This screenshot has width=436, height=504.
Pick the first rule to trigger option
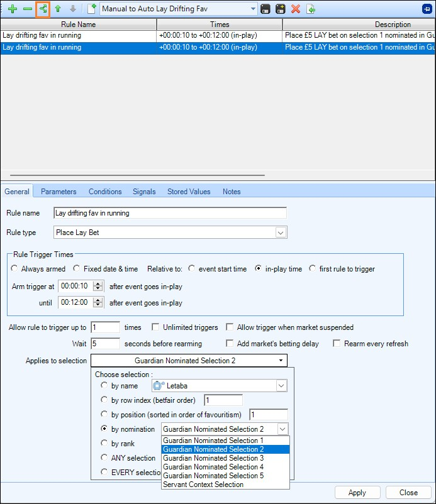coord(313,268)
